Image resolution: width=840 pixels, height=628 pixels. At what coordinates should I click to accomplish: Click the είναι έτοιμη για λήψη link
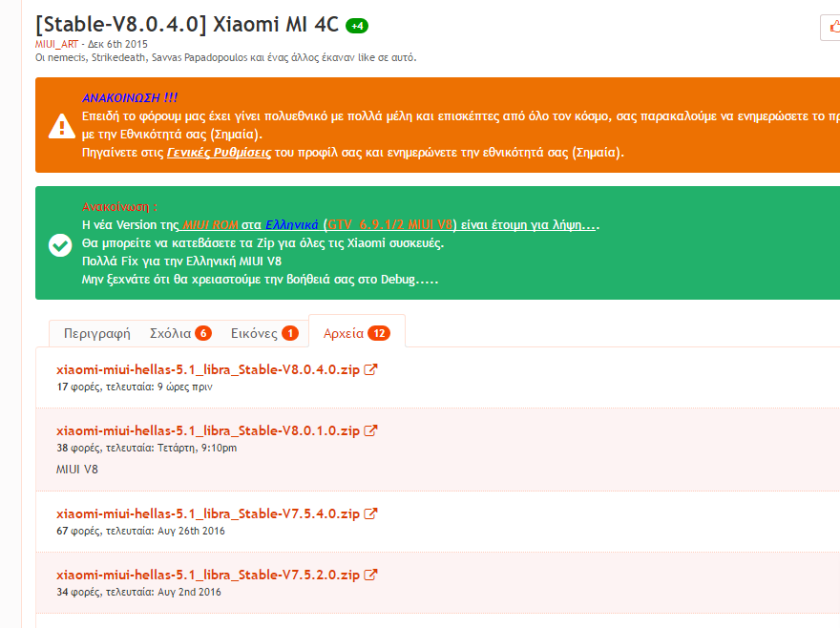pos(528,225)
